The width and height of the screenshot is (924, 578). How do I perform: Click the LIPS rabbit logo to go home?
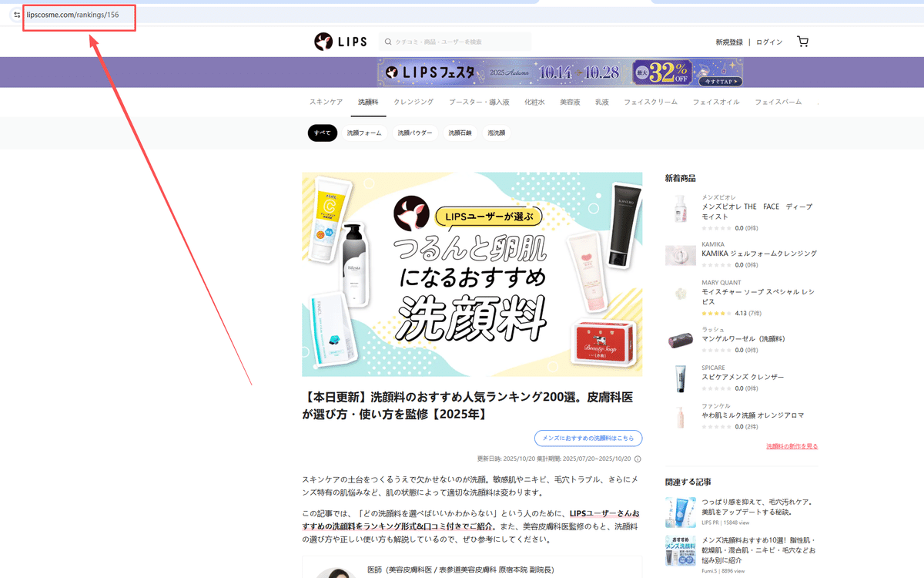[x=323, y=42]
